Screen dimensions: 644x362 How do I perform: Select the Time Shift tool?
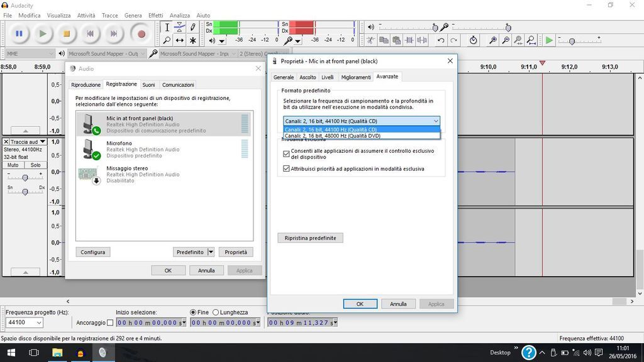pyautogui.click(x=180, y=40)
